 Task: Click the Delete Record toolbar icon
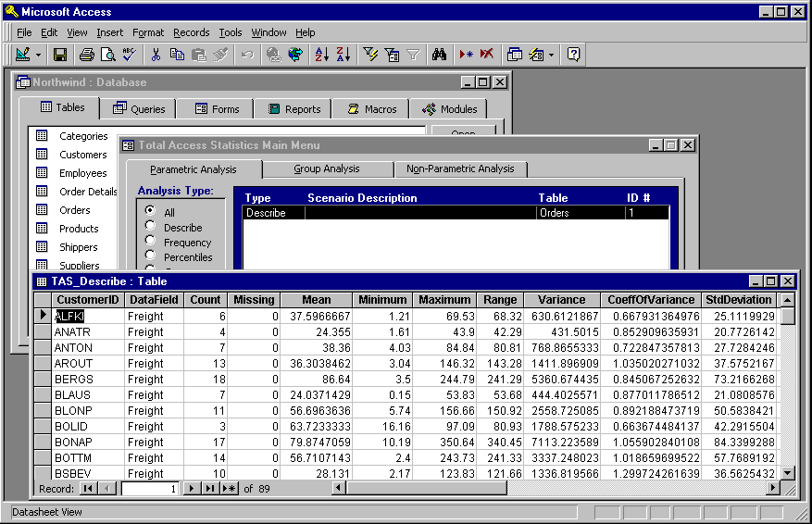click(487, 55)
